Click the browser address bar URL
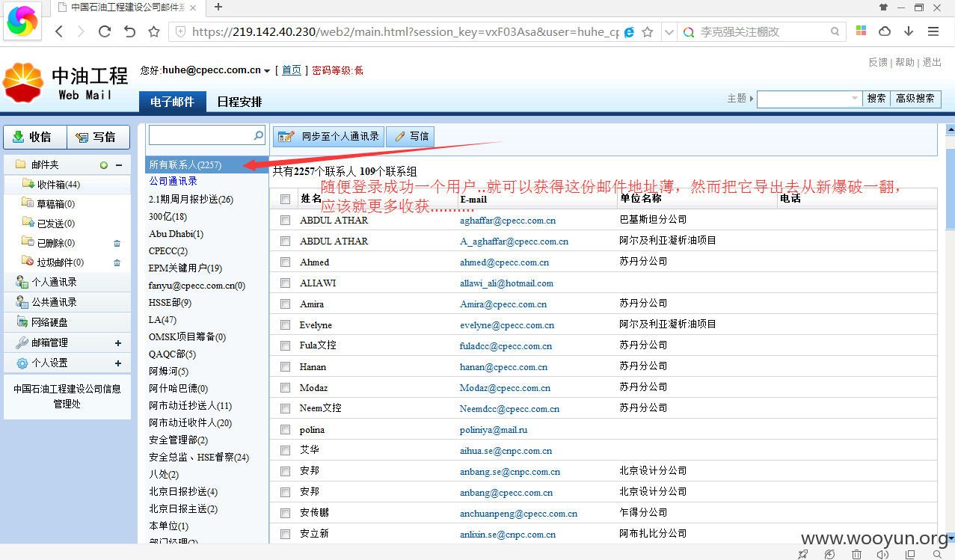 [x=405, y=32]
